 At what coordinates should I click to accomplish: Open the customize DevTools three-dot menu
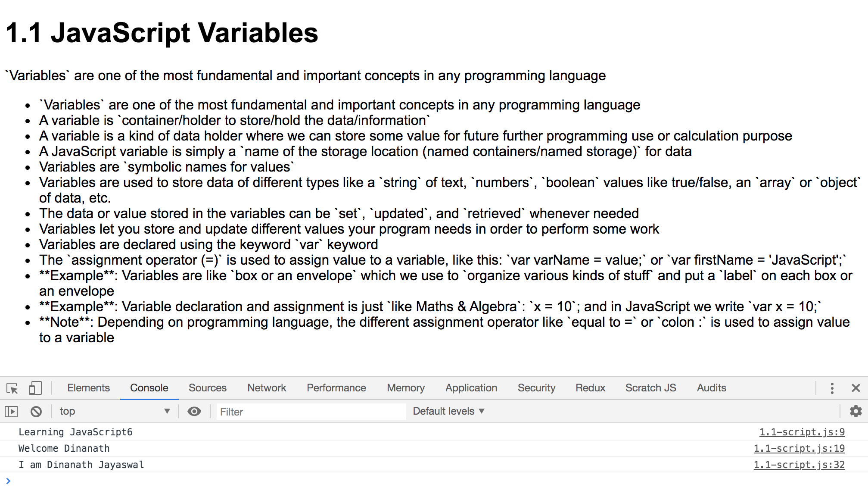pyautogui.click(x=832, y=387)
